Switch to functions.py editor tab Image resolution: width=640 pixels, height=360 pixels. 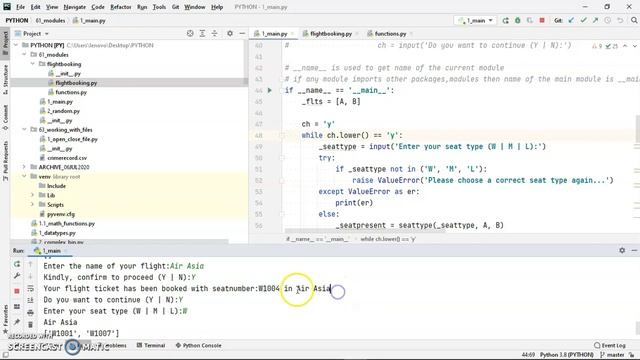pos(390,33)
